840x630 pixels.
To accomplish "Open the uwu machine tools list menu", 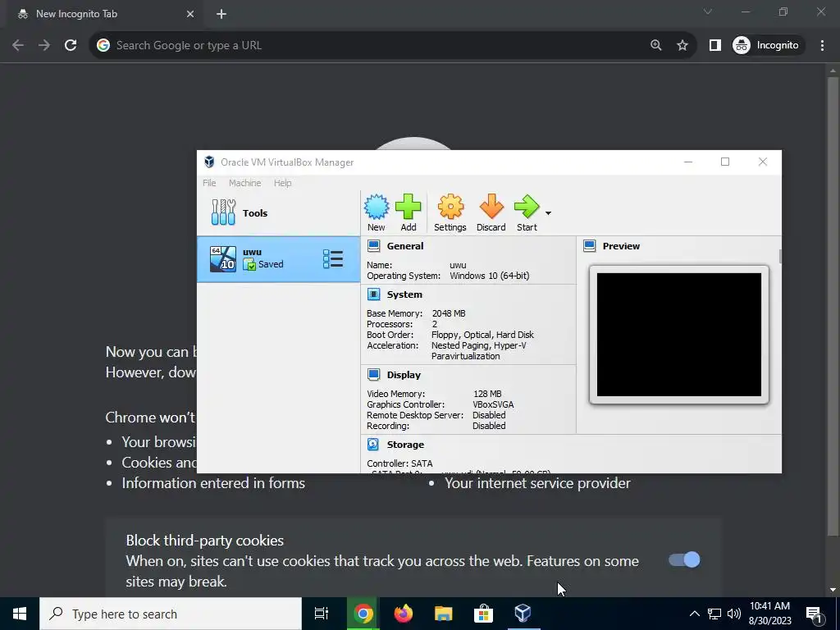I will (x=333, y=259).
